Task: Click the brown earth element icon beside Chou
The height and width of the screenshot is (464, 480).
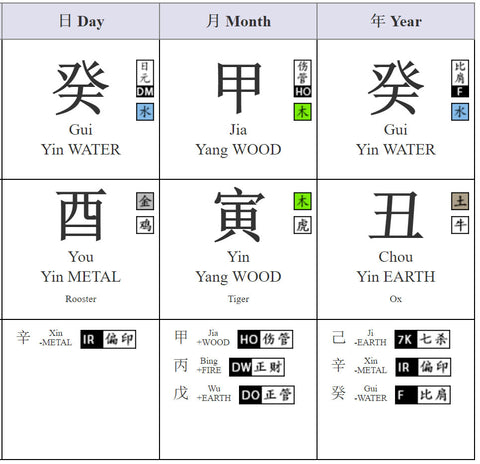Action: (x=460, y=201)
